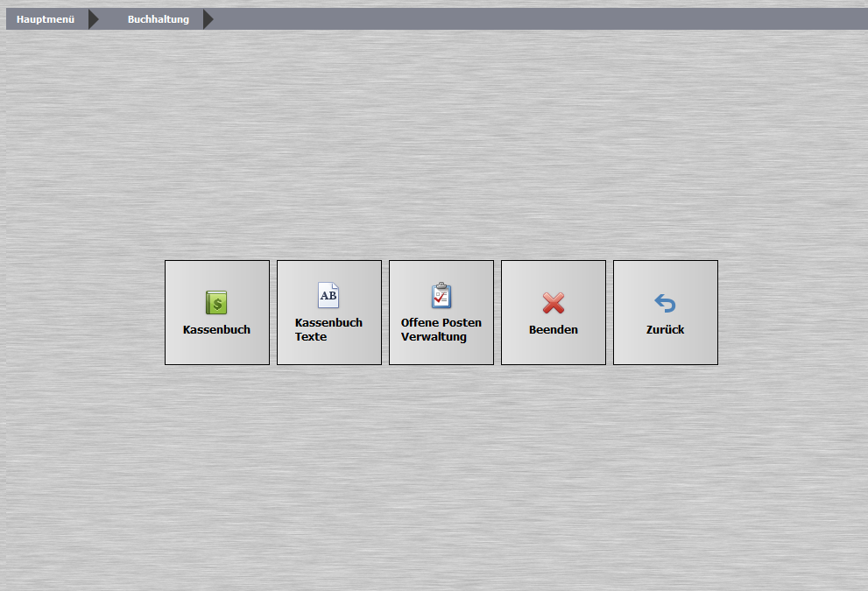Click the arrow separator after Buchhaltung

click(208, 19)
